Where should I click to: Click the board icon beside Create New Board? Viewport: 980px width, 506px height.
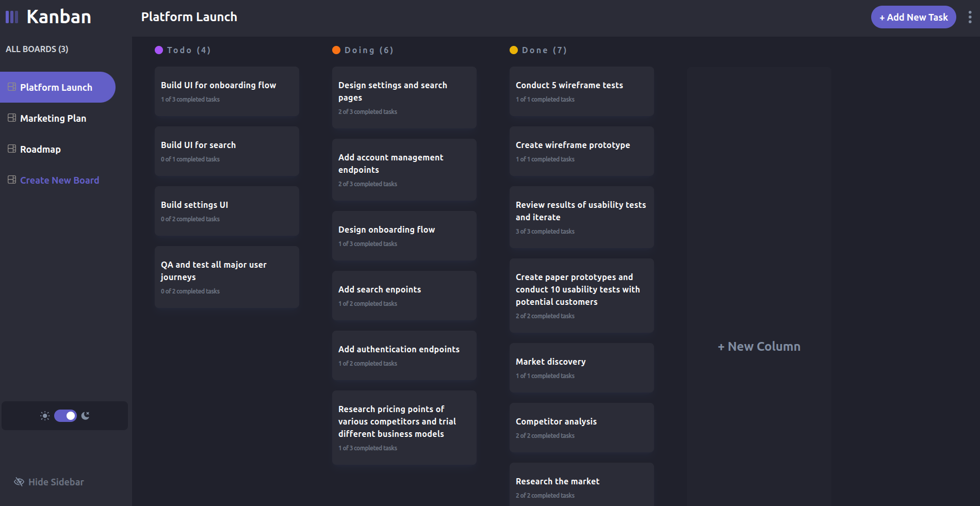[x=12, y=180]
